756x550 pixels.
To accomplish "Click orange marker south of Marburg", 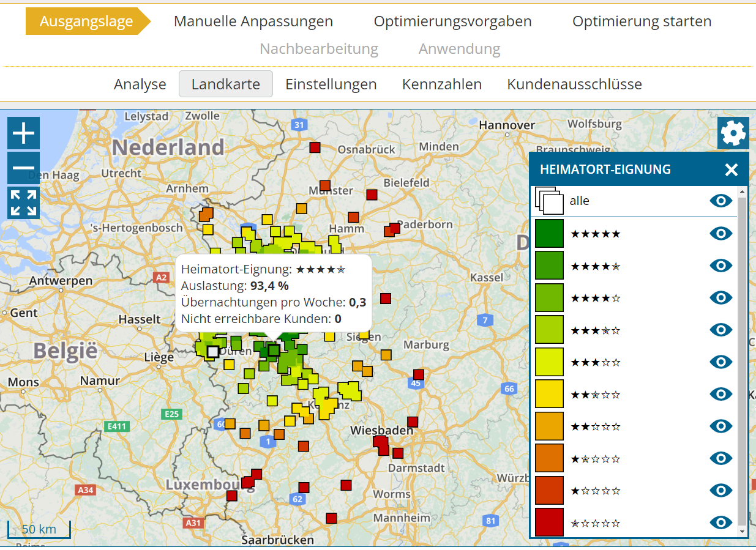I will (386, 354).
